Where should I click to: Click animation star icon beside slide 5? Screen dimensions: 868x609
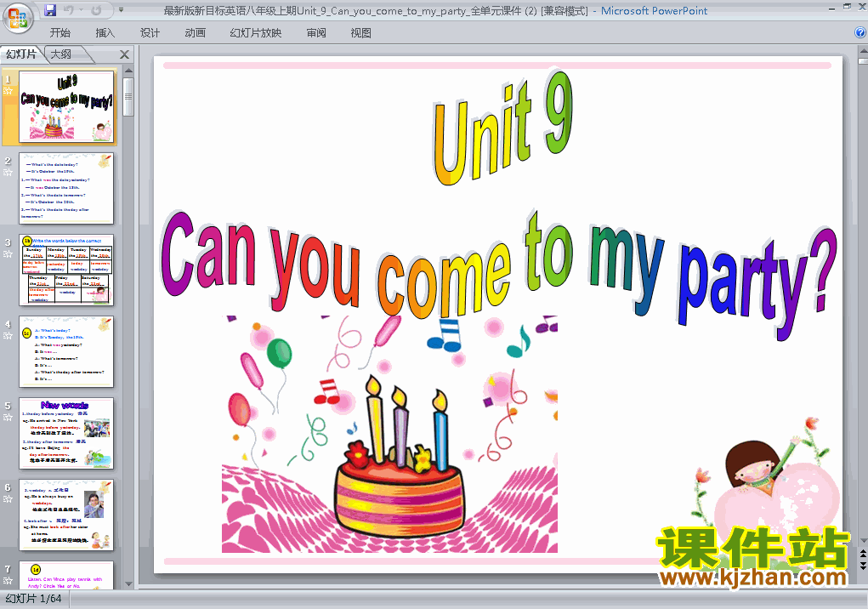click(8, 418)
